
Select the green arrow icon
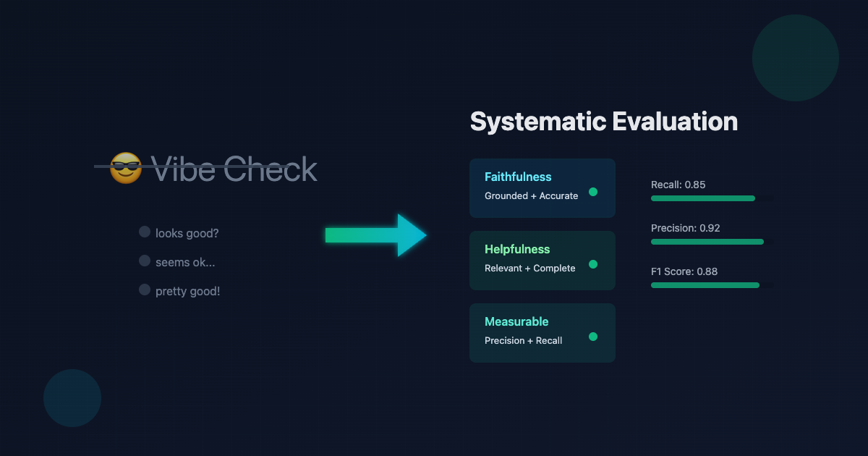[376, 235]
